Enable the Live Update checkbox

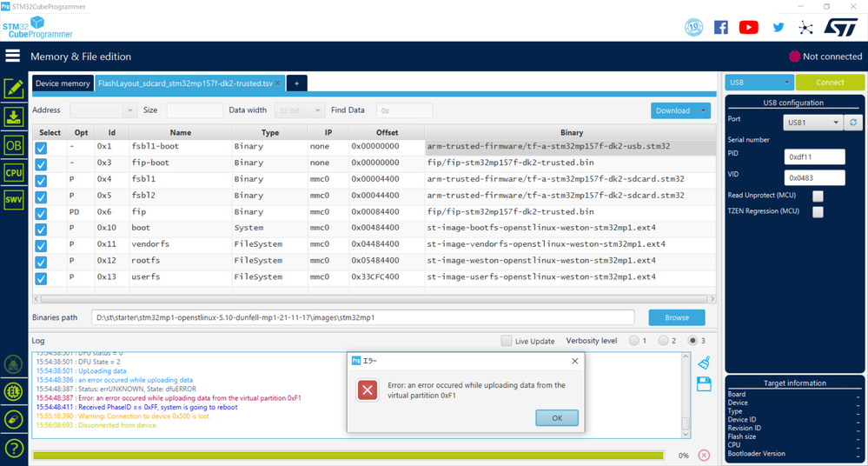pos(507,341)
